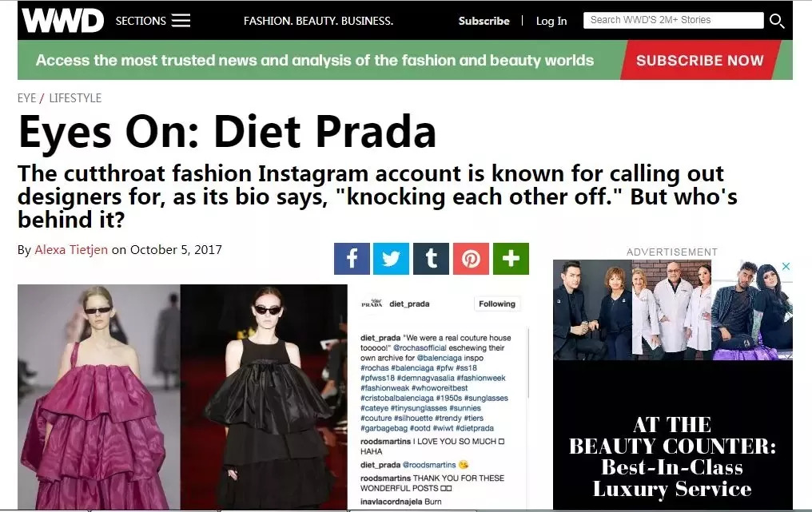Image resolution: width=812 pixels, height=512 pixels.
Task: Share article on Facebook
Action: (x=352, y=258)
